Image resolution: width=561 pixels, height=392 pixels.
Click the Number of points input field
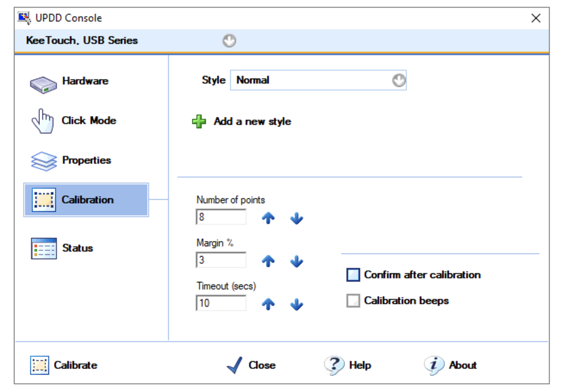click(221, 218)
